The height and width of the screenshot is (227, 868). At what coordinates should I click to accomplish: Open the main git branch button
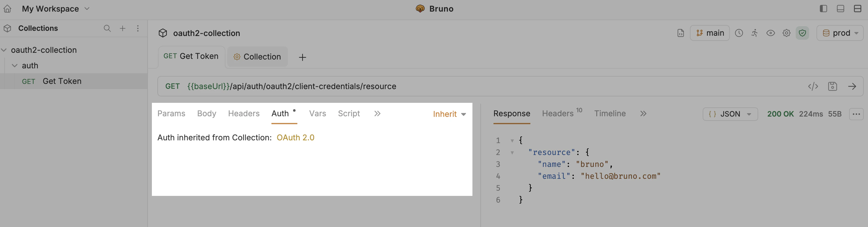pyautogui.click(x=710, y=33)
